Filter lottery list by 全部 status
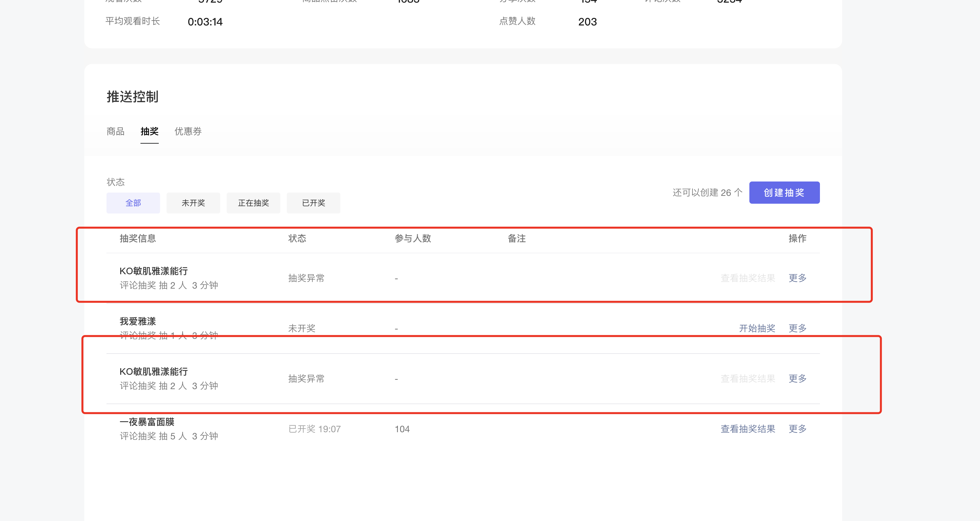 pyautogui.click(x=133, y=203)
